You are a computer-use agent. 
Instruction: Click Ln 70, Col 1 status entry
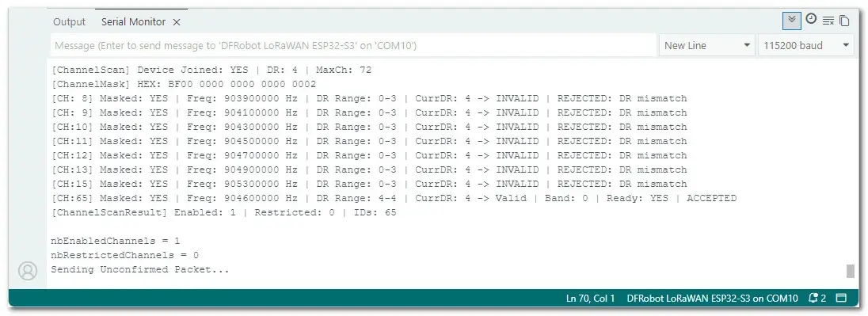[591, 299]
